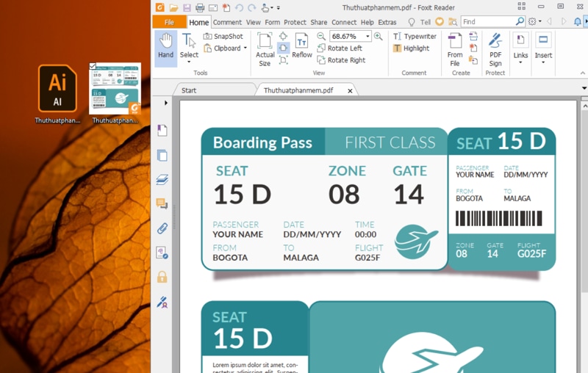Open the File menu
This screenshot has height=373, width=588.
169,22
